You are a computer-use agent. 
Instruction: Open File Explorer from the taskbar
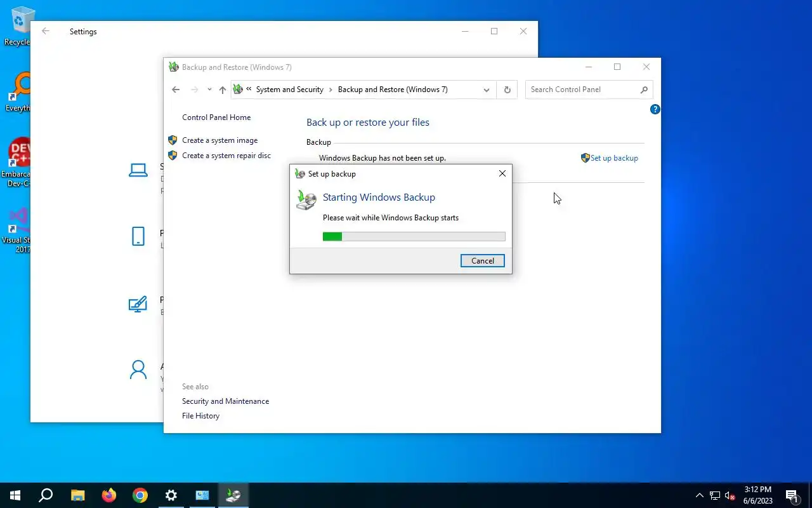(77, 495)
